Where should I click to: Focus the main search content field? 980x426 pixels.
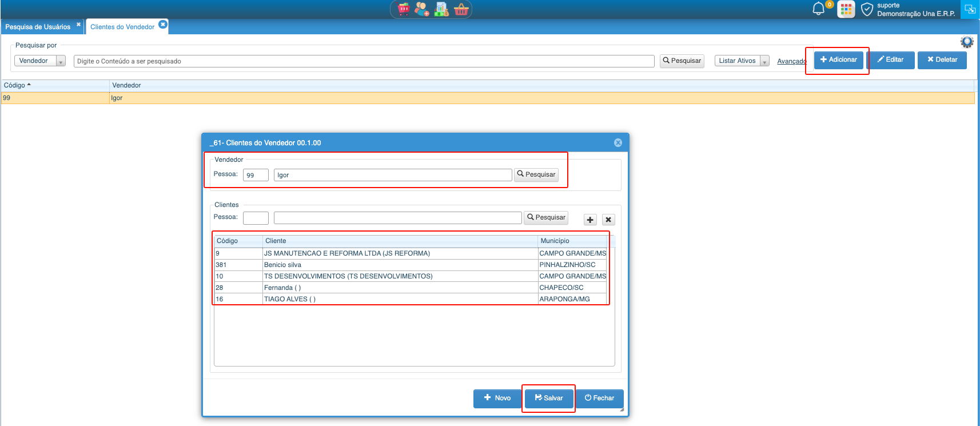[x=364, y=61]
